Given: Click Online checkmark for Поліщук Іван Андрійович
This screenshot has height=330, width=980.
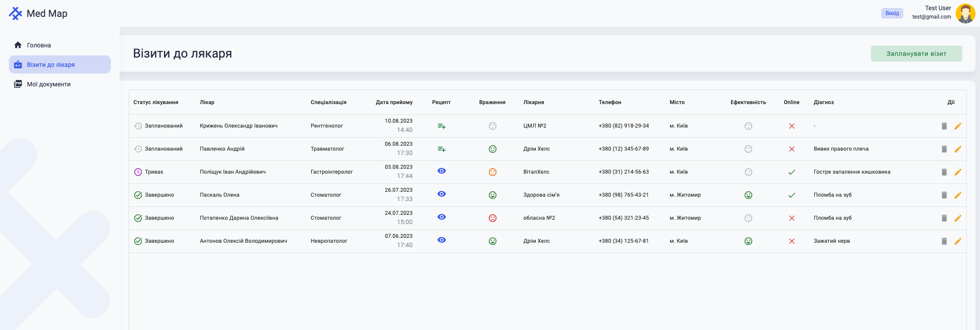Looking at the screenshot, I should (792, 172).
